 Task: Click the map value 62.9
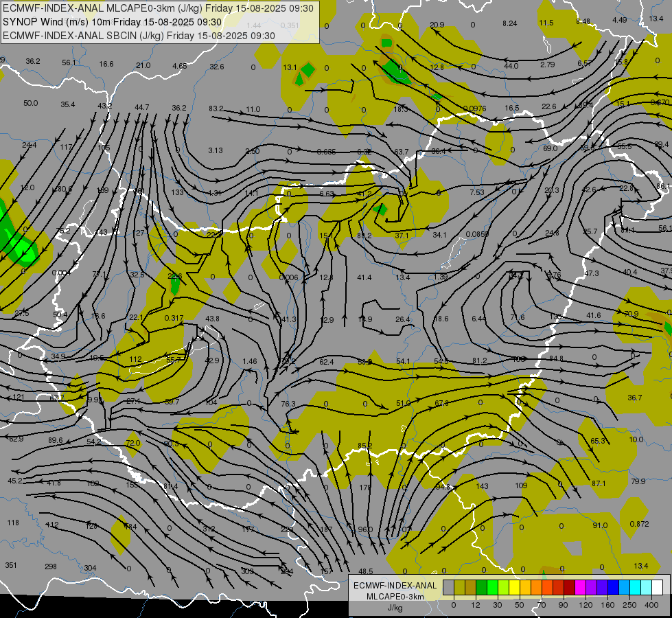(16, 439)
